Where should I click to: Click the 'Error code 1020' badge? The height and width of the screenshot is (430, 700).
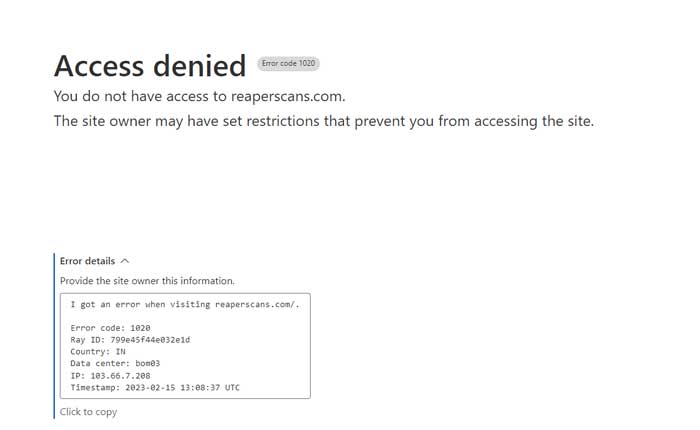click(288, 64)
